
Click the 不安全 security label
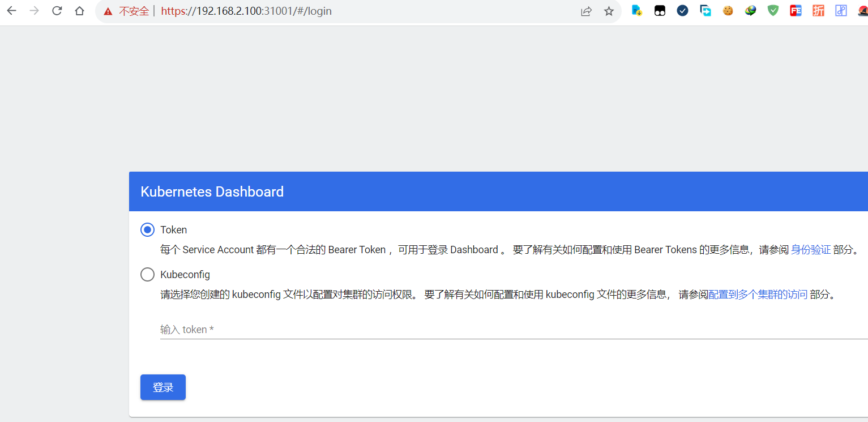coord(134,11)
